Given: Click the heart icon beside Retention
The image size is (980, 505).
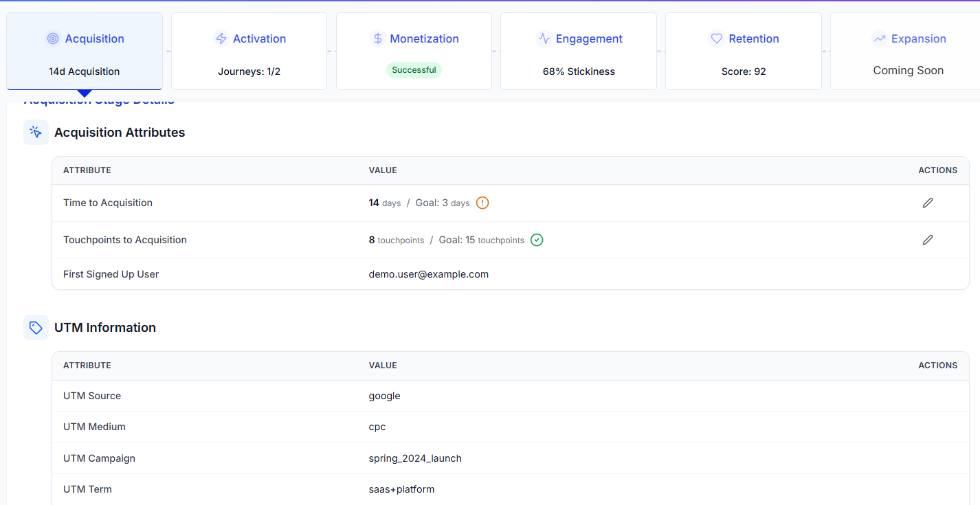Looking at the screenshot, I should (716, 38).
